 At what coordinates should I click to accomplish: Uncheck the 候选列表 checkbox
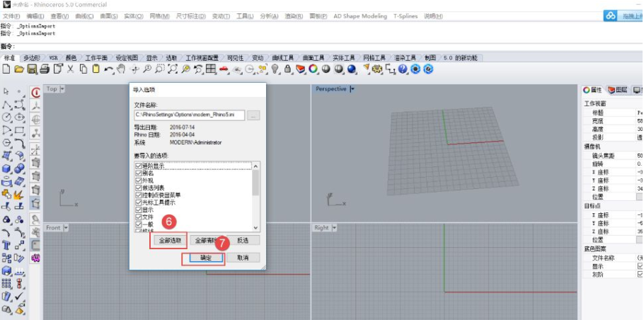(139, 188)
